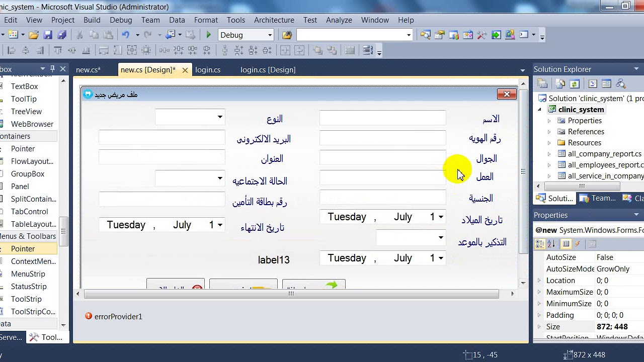Click the Refresh icon in Solution Explorer
Image resolution: width=644 pixels, height=362 pixels.
point(575,84)
